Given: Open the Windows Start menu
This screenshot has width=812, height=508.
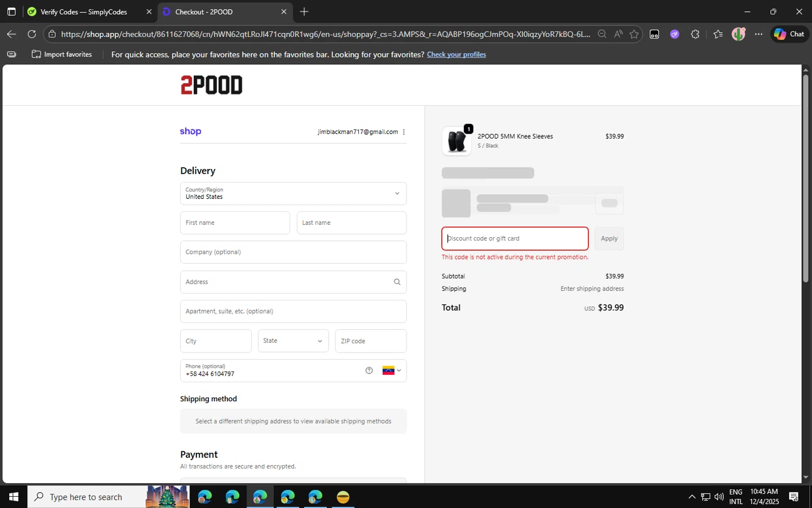Looking at the screenshot, I should tap(14, 497).
